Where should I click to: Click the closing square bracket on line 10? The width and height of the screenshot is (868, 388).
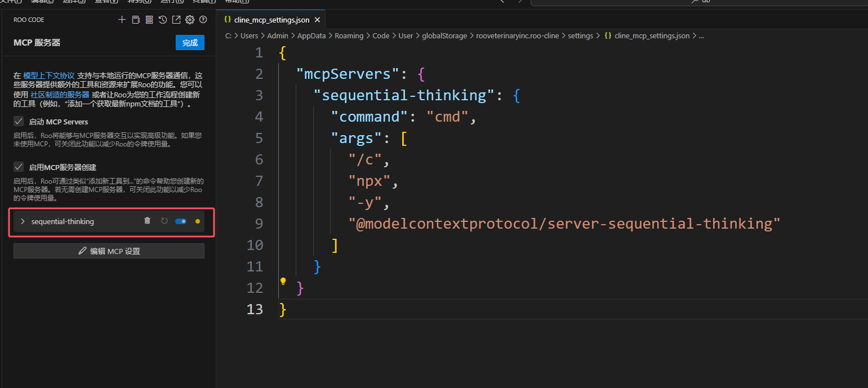pyautogui.click(x=335, y=246)
